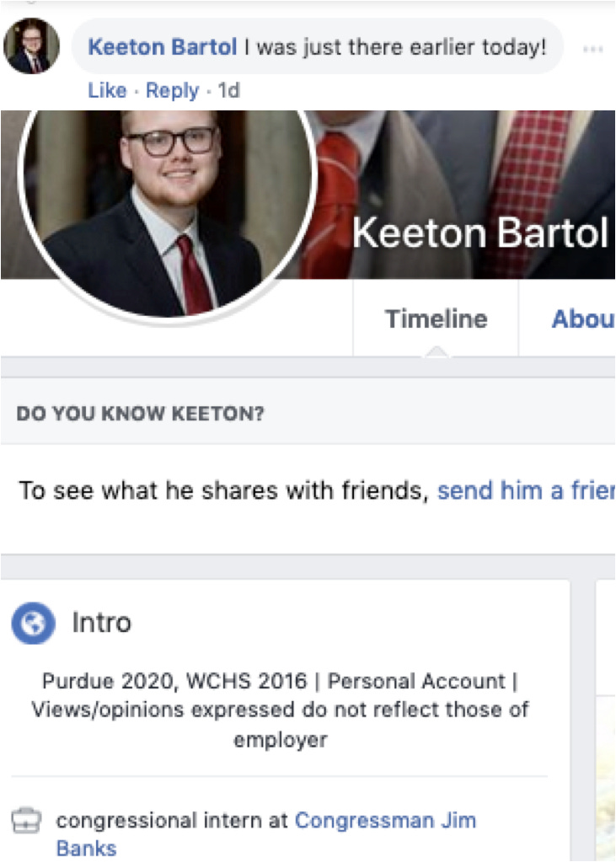Click the blue globe Intro icon
This screenshot has height=862, width=616.
tap(34, 623)
